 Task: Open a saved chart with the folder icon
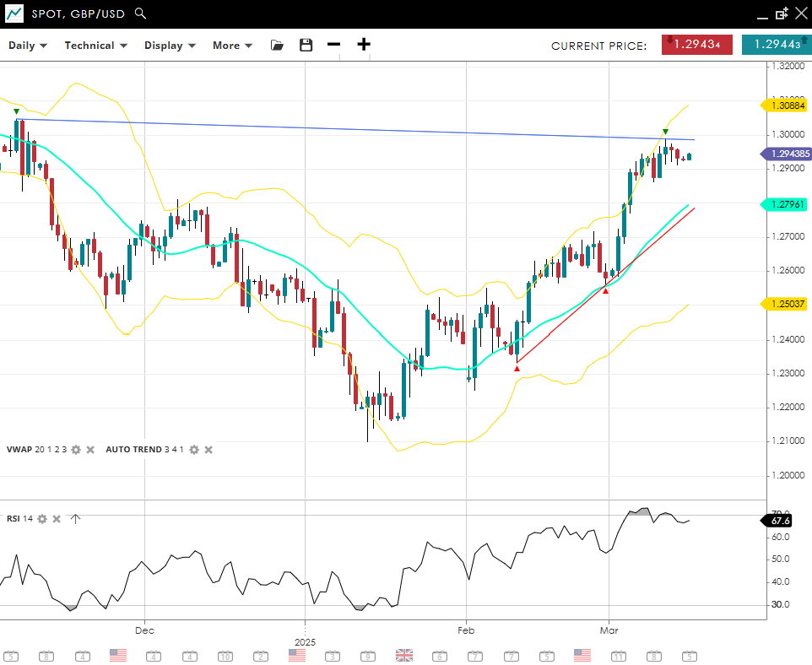[x=277, y=46]
